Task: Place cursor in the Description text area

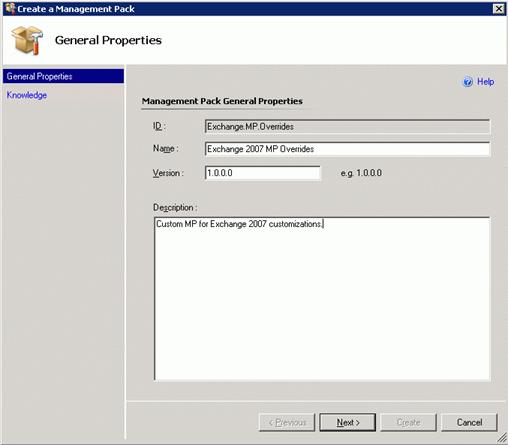Action: [322, 299]
